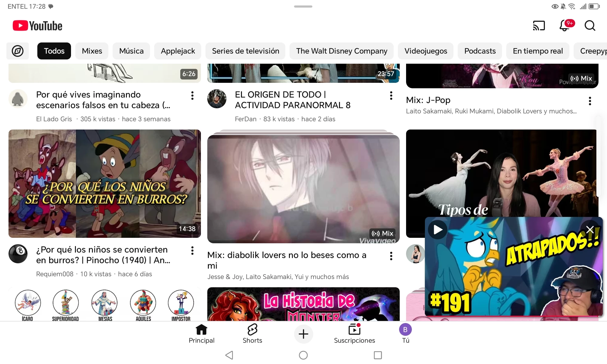Open El Lado Gris channel avatar
The width and height of the screenshot is (607, 364).
pos(18,99)
